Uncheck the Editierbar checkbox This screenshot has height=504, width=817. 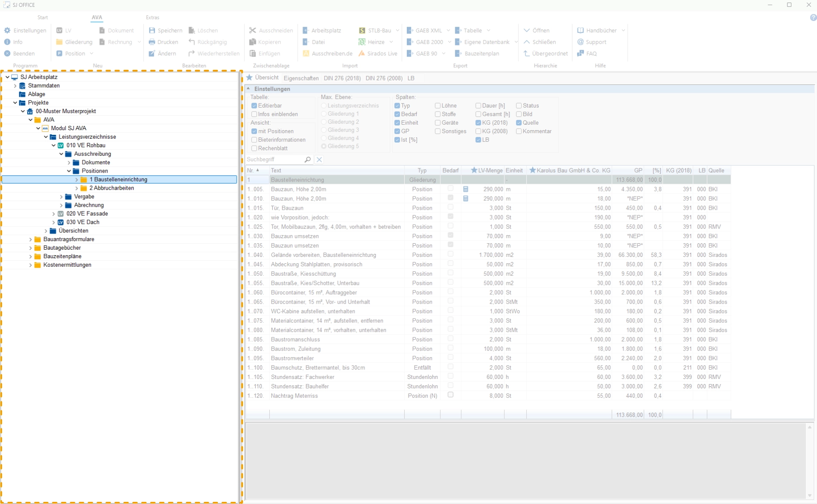coord(254,105)
